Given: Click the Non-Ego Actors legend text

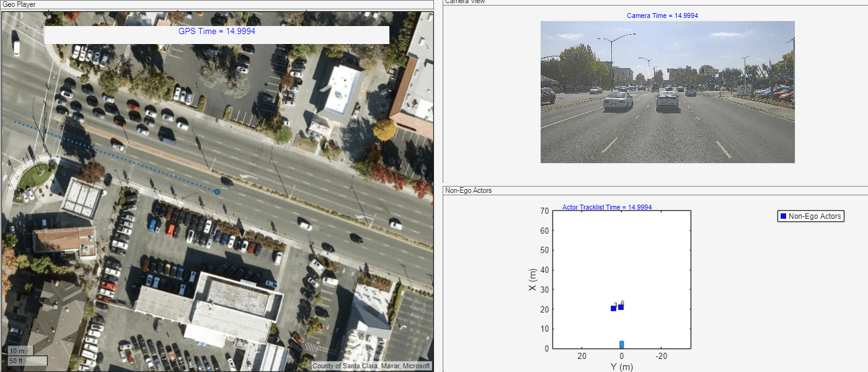Looking at the screenshot, I should [815, 216].
